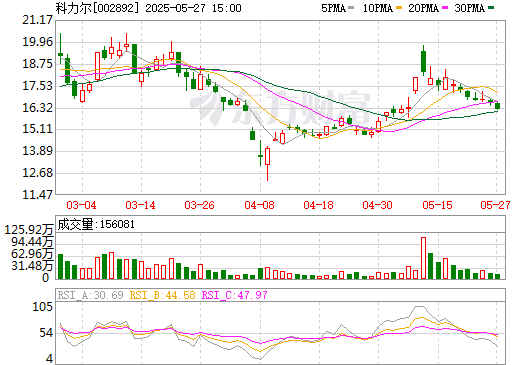Click the 12.68 price axis label
Image resolution: width=520 pixels, height=365 pixels.
point(37,173)
